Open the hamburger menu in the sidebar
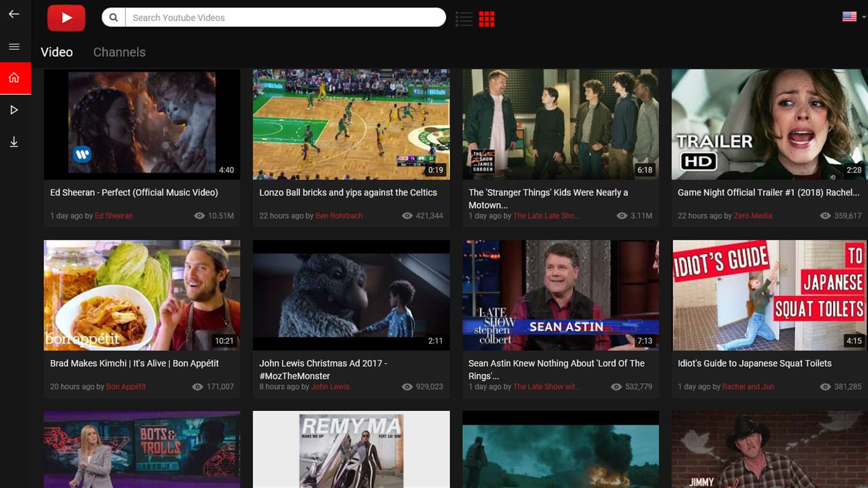The image size is (868, 488). (x=14, y=47)
